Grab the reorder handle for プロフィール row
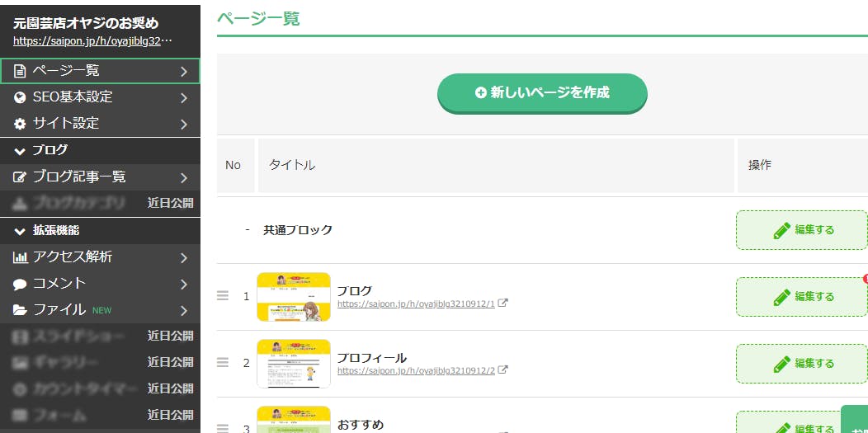This screenshot has width=868, height=433. [x=223, y=362]
